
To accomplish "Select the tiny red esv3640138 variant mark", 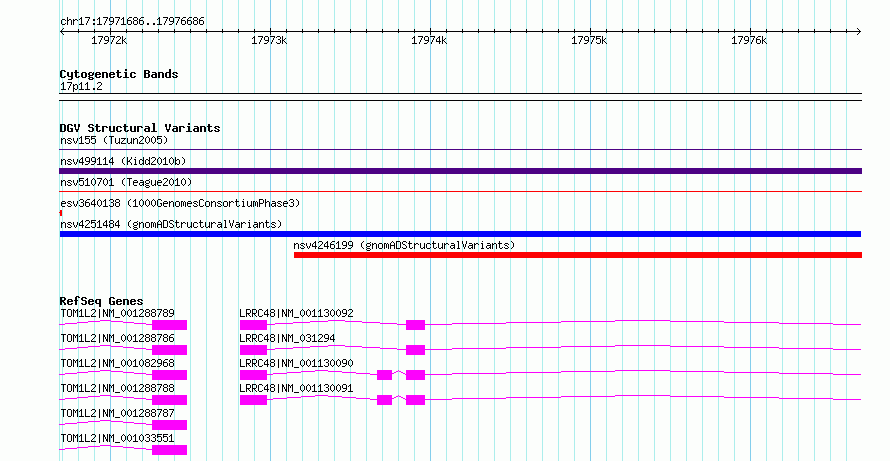I will [61, 213].
